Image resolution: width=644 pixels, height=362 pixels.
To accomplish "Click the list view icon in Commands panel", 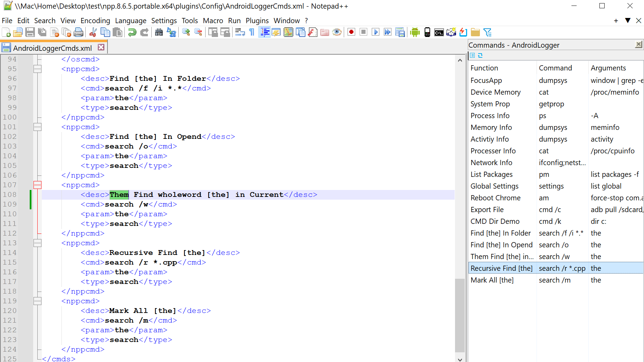I will point(472,55).
